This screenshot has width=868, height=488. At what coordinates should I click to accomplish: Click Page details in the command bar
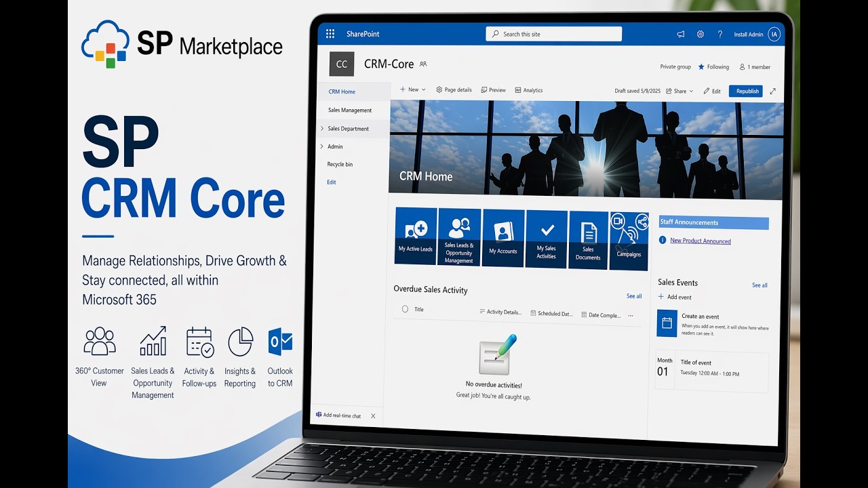click(454, 89)
